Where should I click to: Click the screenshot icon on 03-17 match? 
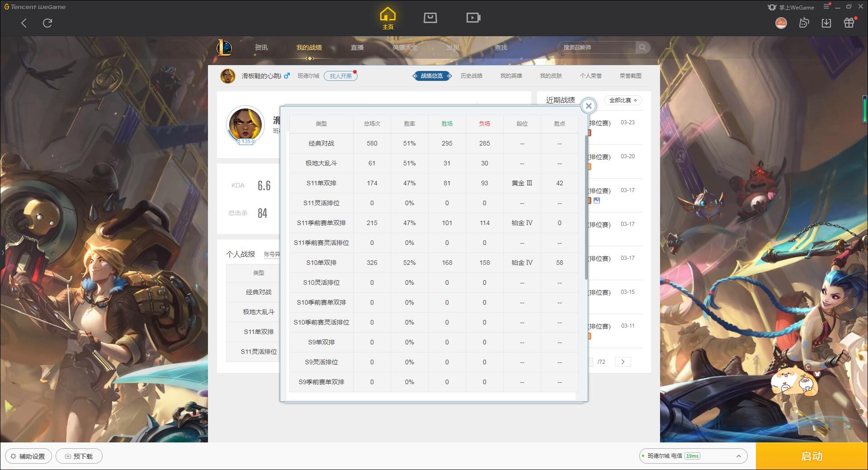pyautogui.click(x=597, y=201)
